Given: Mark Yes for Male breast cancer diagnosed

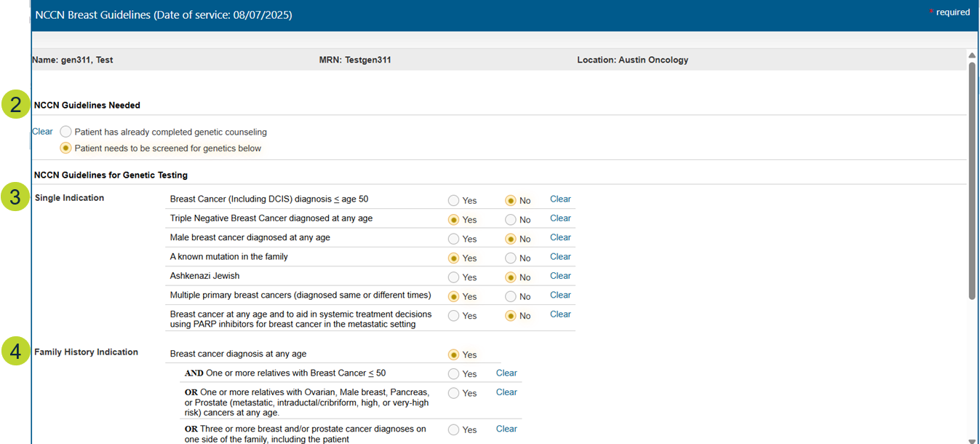Looking at the screenshot, I should coord(454,239).
